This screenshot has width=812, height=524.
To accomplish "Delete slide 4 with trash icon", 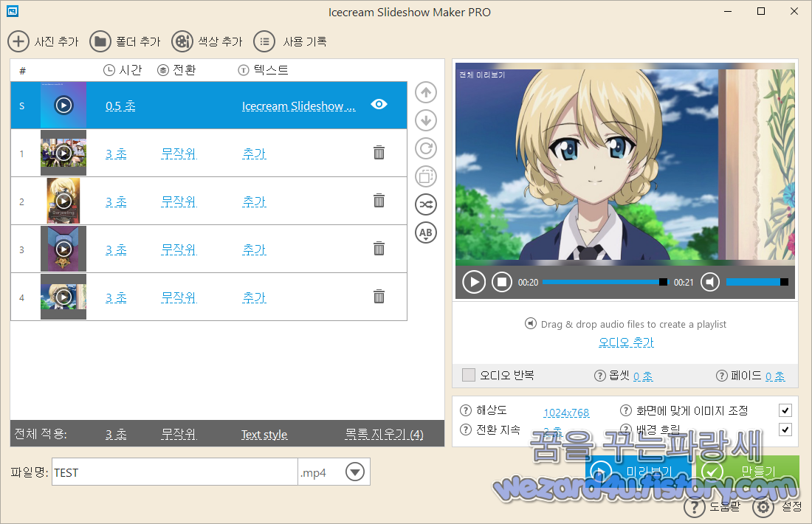I will (x=379, y=296).
